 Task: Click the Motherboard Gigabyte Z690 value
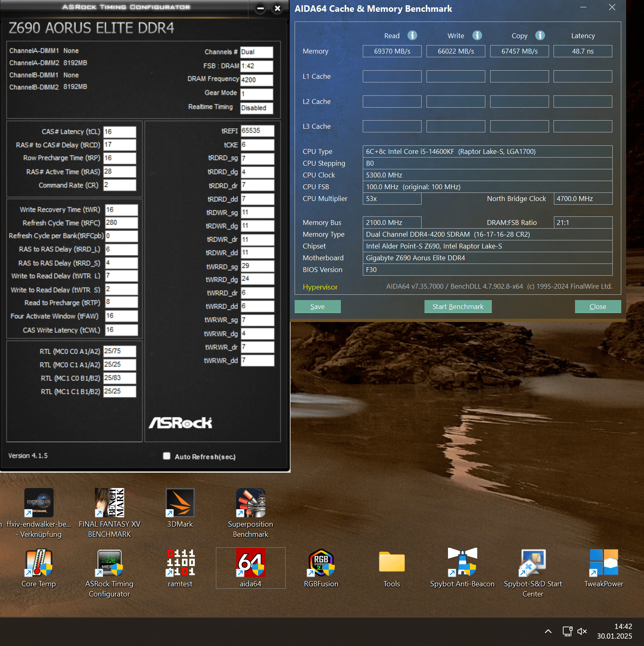(487, 258)
